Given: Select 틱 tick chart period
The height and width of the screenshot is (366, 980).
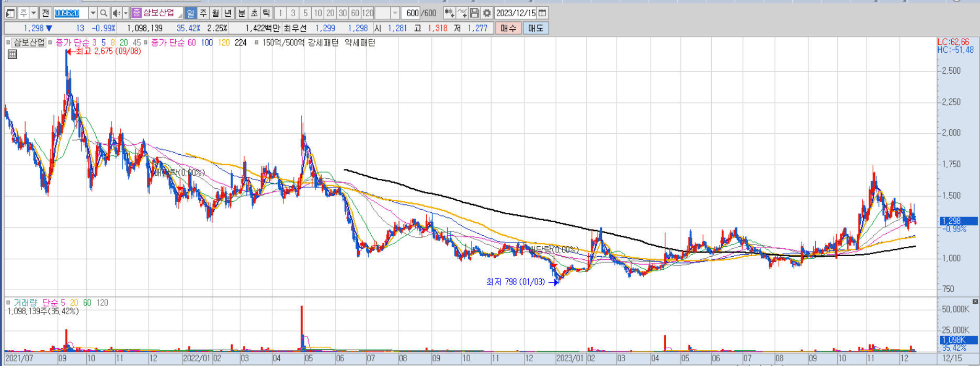Looking at the screenshot, I should click(266, 13).
